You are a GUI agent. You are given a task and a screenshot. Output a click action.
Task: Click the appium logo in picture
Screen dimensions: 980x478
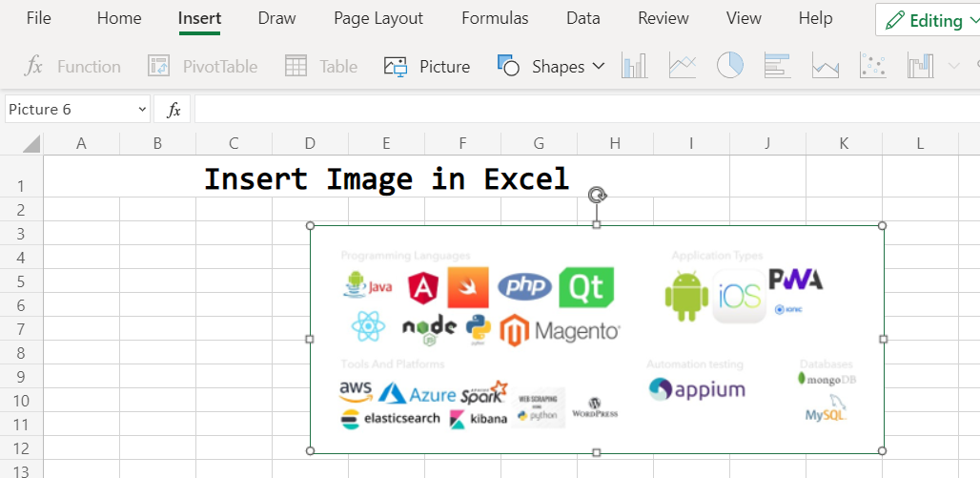pos(697,389)
